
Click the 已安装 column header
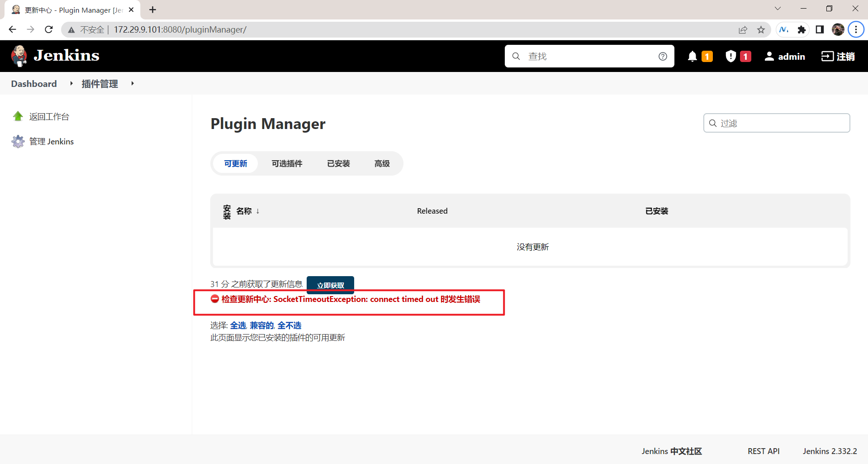(x=657, y=211)
